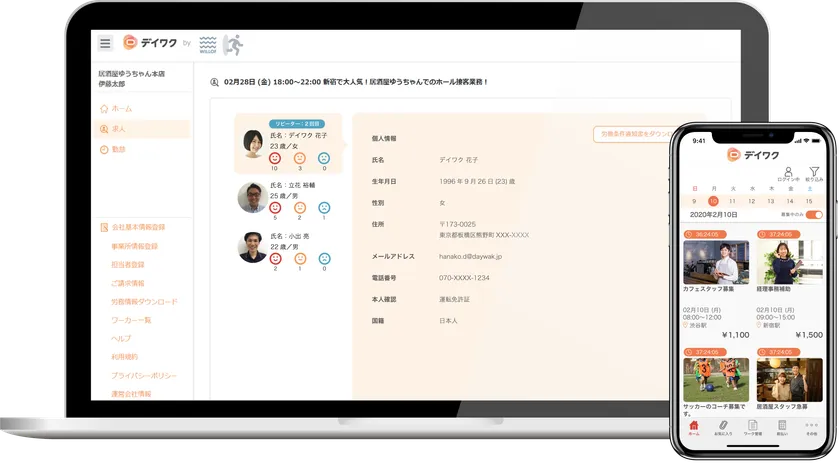Click the running figure logo in the header

[233, 45]
